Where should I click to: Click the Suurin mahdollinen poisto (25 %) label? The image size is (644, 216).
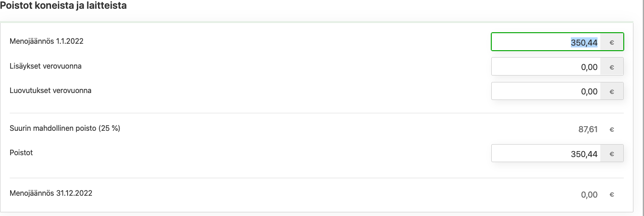pos(65,128)
